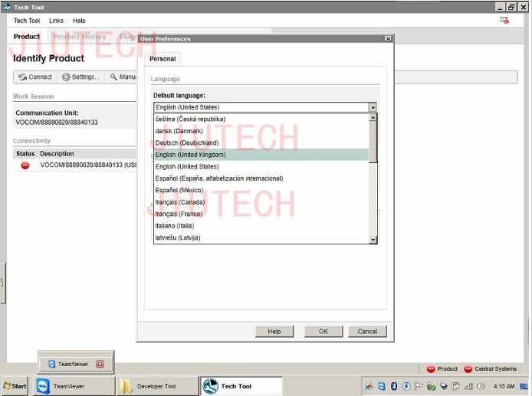Switch to the Product History tab
This screenshot has width=532, height=396.
point(80,37)
